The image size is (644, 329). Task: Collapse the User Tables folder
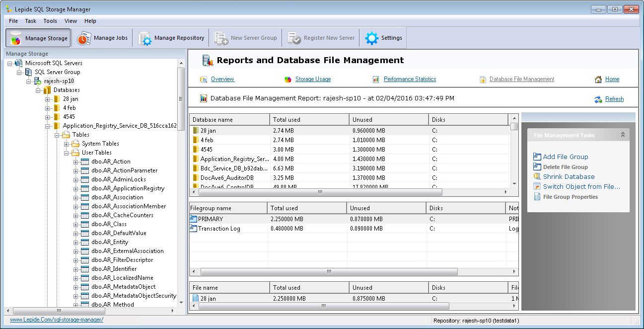coord(67,153)
